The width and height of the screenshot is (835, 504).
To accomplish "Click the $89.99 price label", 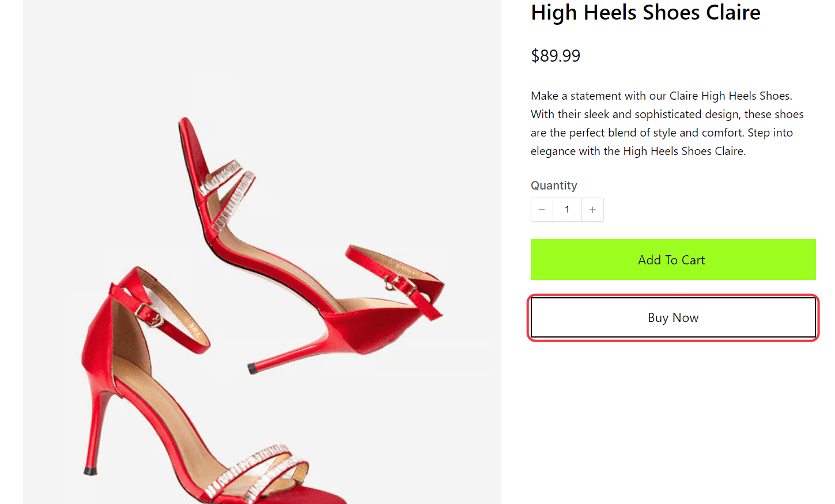I will click(555, 55).
